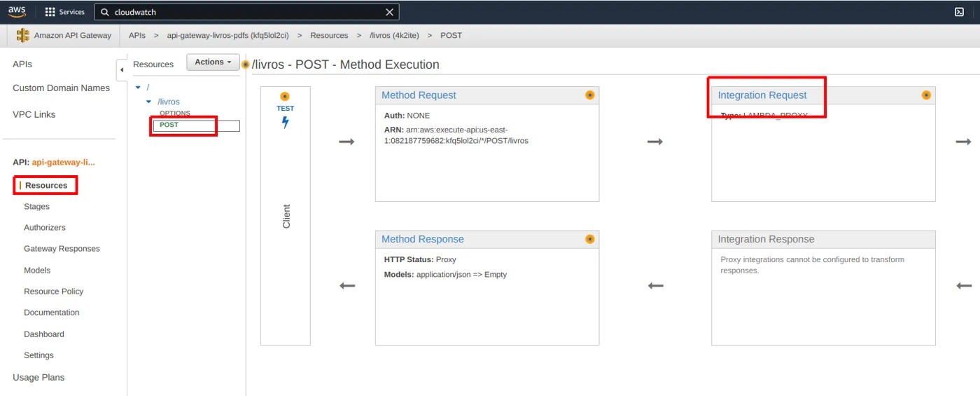Click the Amazon API Gateway logo icon
The image size is (980, 396).
(x=23, y=35)
